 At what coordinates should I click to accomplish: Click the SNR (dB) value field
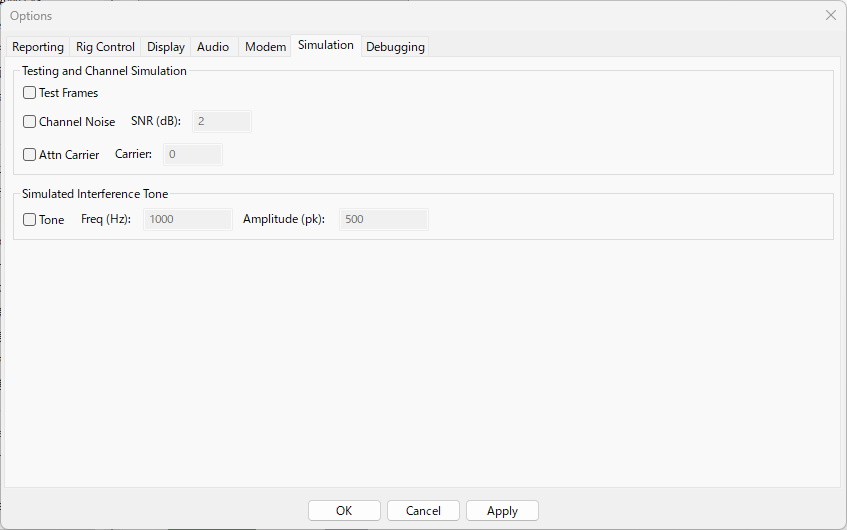coord(222,121)
